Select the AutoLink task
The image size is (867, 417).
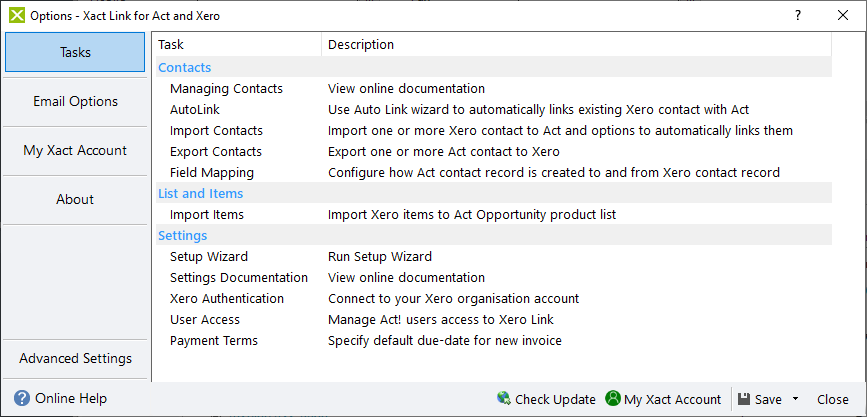[x=195, y=110]
